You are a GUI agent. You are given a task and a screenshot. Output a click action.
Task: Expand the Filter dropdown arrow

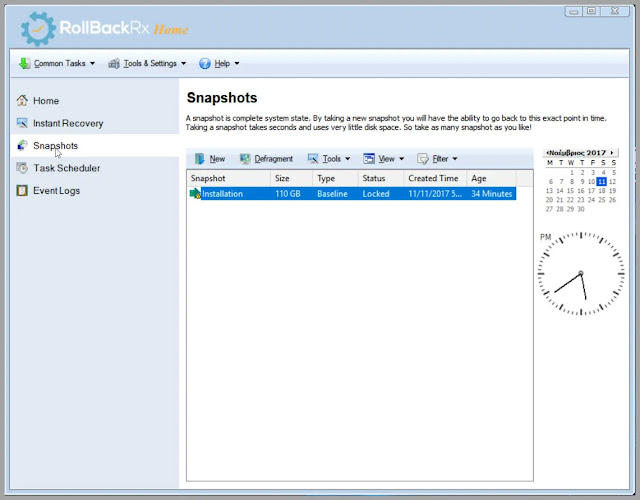455,159
